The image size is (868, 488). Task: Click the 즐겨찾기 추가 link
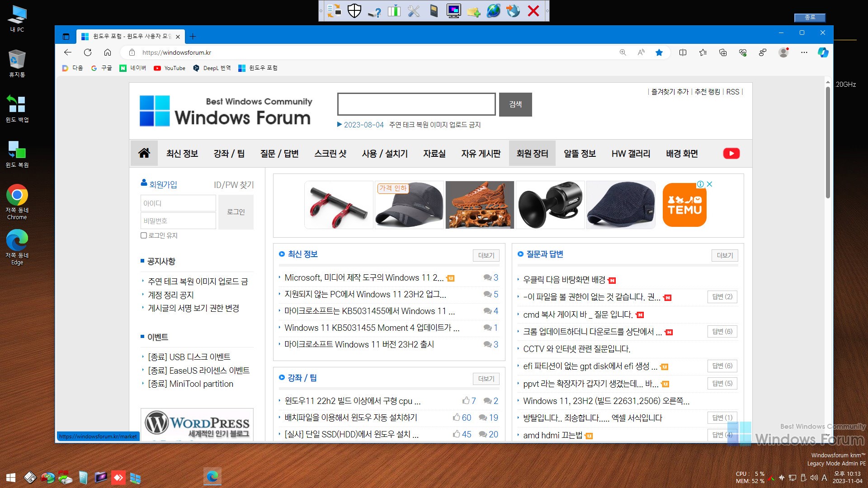click(x=670, y=92)
